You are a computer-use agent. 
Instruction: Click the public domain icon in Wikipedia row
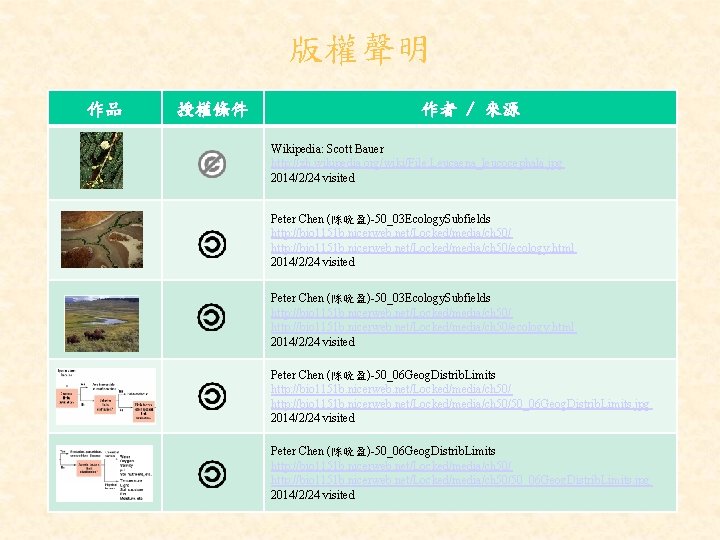point(212,164)
